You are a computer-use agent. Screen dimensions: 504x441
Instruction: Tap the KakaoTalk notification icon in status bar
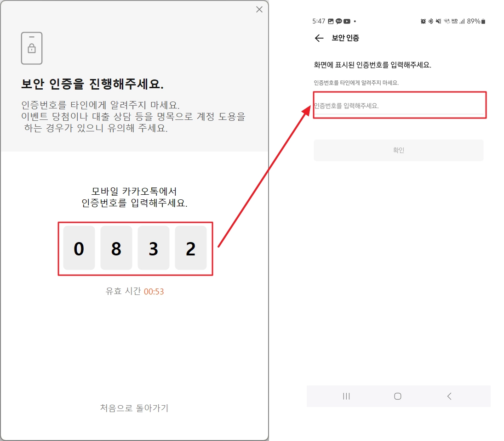tap(338, 21)
